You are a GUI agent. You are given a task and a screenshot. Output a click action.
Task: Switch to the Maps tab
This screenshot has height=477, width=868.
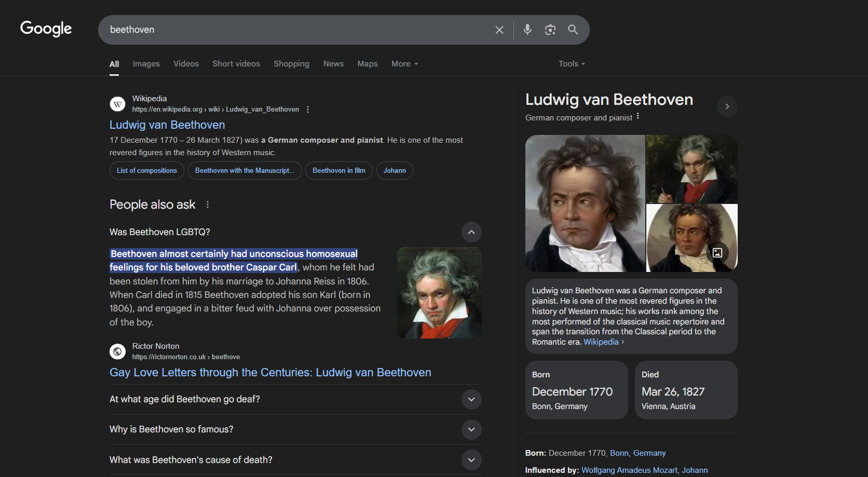368,64
